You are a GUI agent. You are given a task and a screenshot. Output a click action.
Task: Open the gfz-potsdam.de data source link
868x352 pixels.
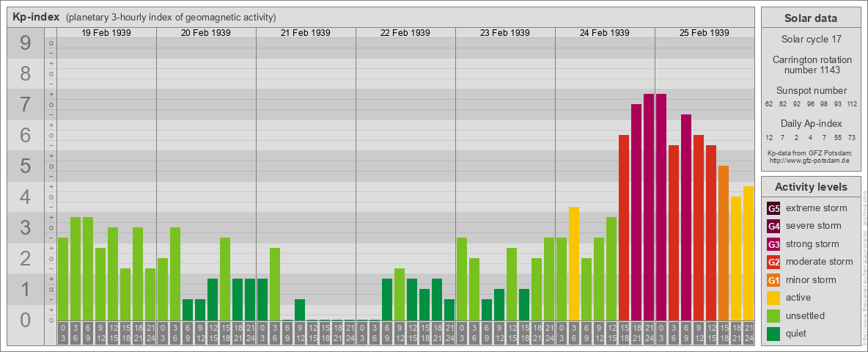point(809,161)
